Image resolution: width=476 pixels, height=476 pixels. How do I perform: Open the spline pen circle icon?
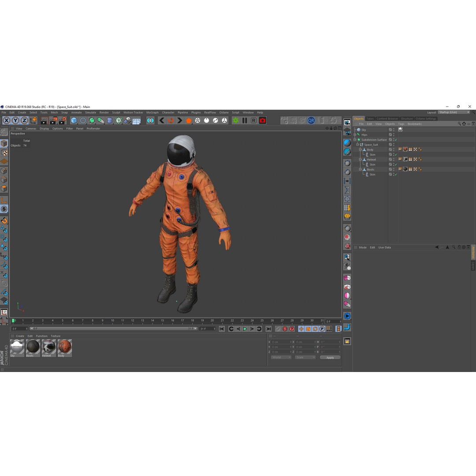point(83,120)
